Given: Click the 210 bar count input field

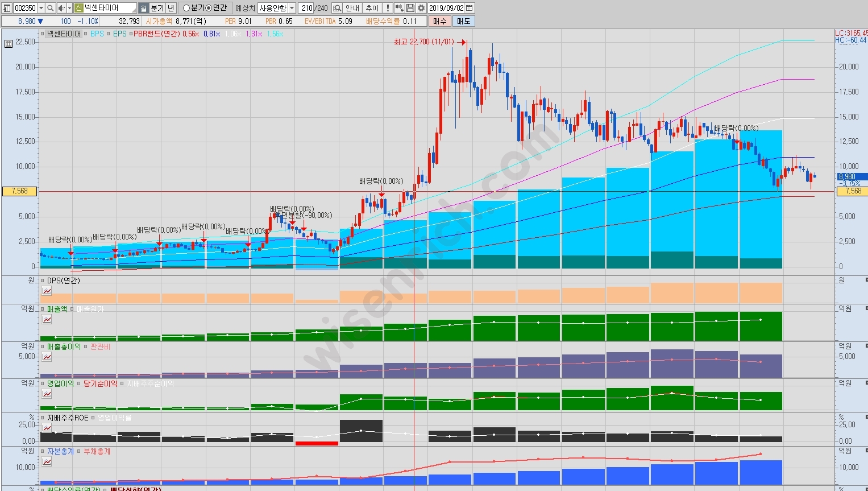Looking at the screenshot, I should pos(306,8).
